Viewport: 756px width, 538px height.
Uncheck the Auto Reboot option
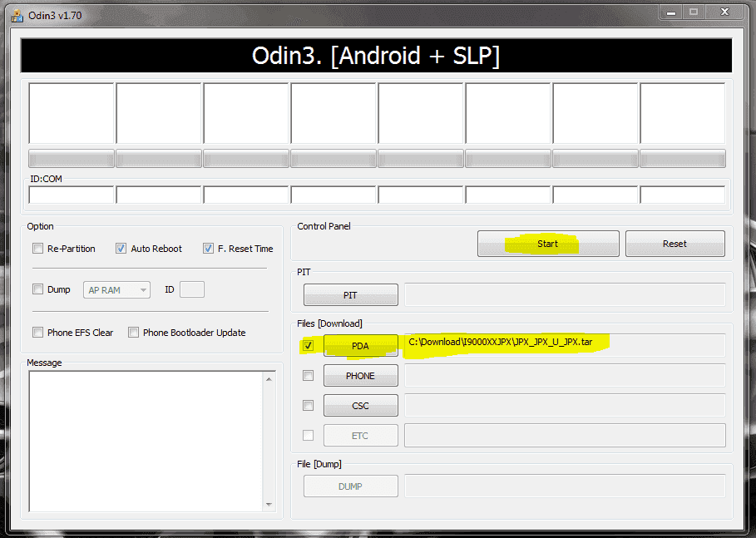tap(121, 249)
